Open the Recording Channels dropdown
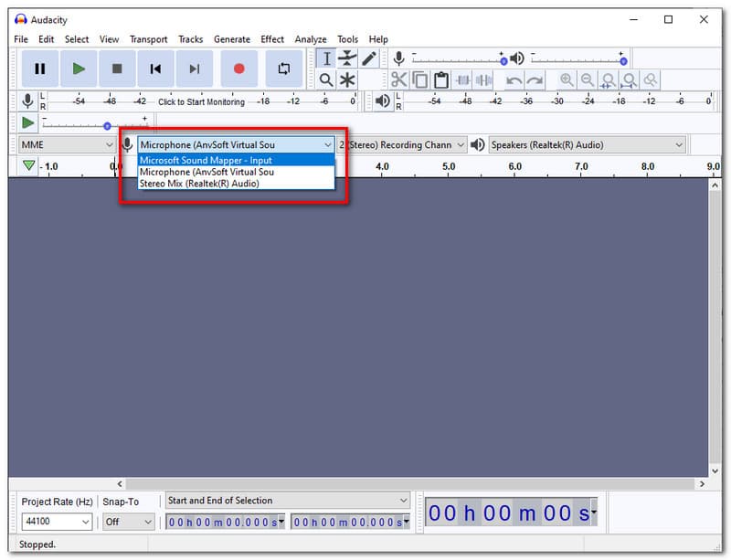Viewport: 731px width, 560px height. pyautogui.click(x=402, y=145)
